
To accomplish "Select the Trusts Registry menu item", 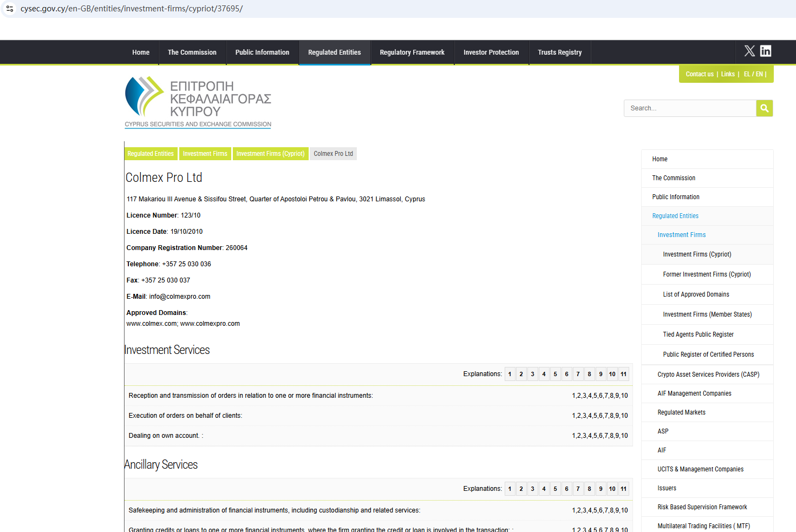I will [x=559, y=52].
